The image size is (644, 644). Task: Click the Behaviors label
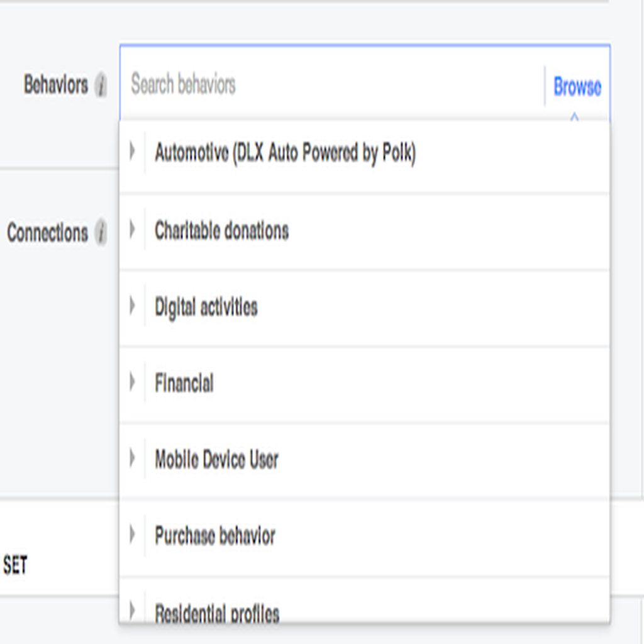tap(56, 85)
